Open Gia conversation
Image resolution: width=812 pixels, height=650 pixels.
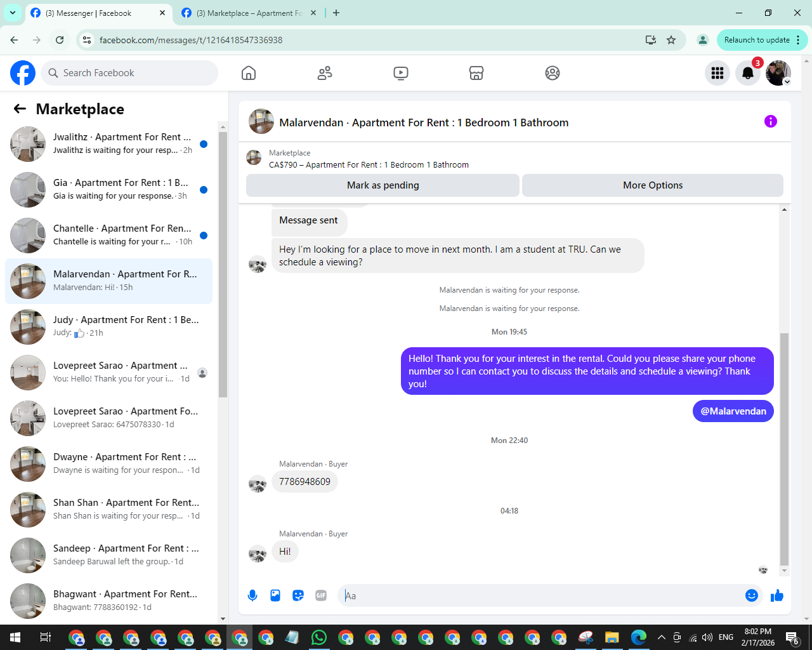coord(108,190)
